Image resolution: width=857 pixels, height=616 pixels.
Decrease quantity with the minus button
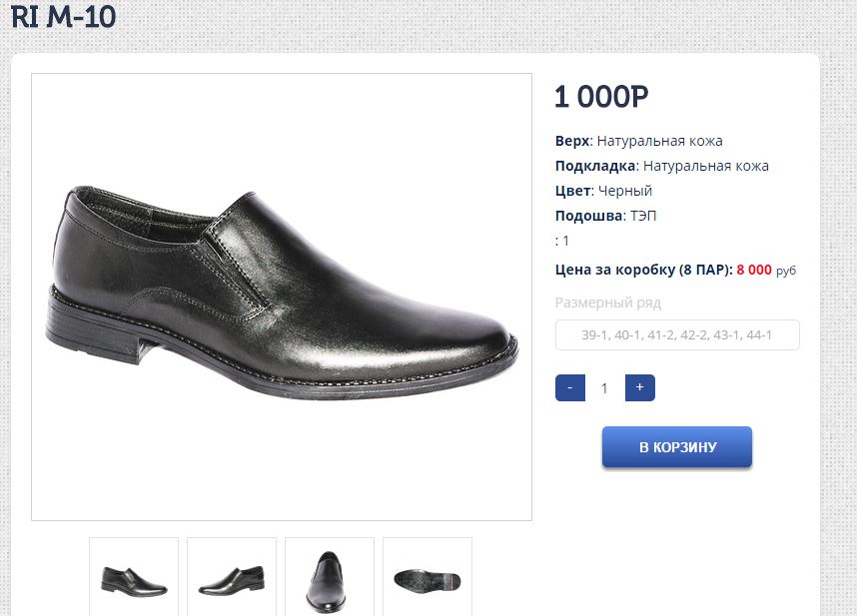click(x=569, y=387)
